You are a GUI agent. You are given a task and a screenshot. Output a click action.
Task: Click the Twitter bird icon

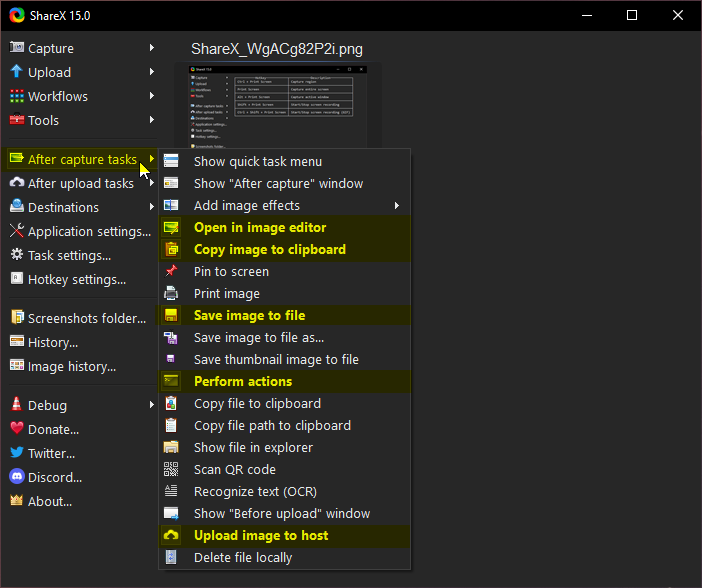coord(17,453)
